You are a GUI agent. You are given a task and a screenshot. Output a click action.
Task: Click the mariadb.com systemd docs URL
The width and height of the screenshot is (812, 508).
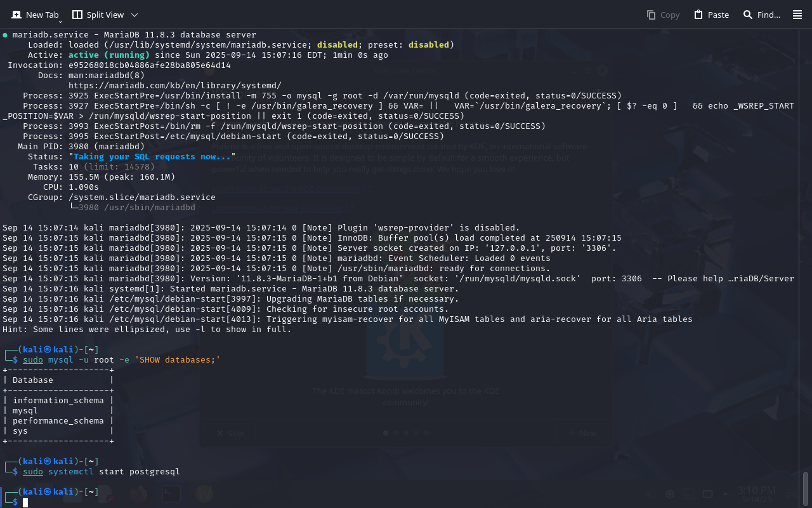[175, 85]
